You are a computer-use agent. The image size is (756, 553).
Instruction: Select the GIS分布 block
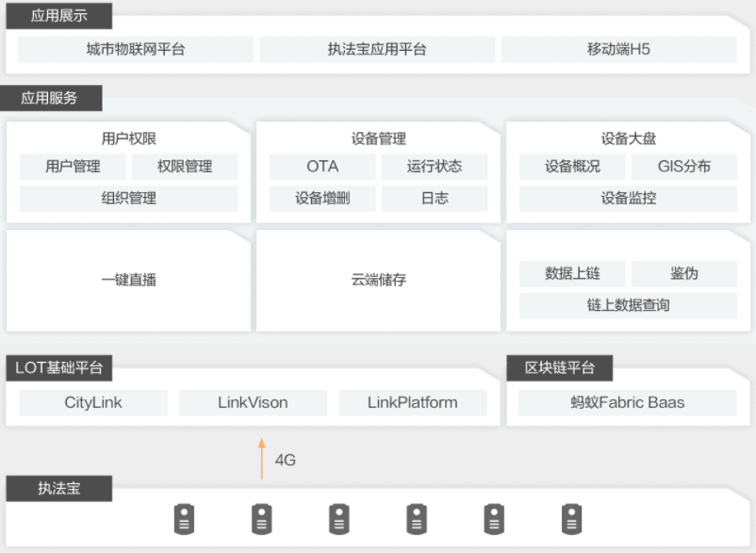(684, 167)
